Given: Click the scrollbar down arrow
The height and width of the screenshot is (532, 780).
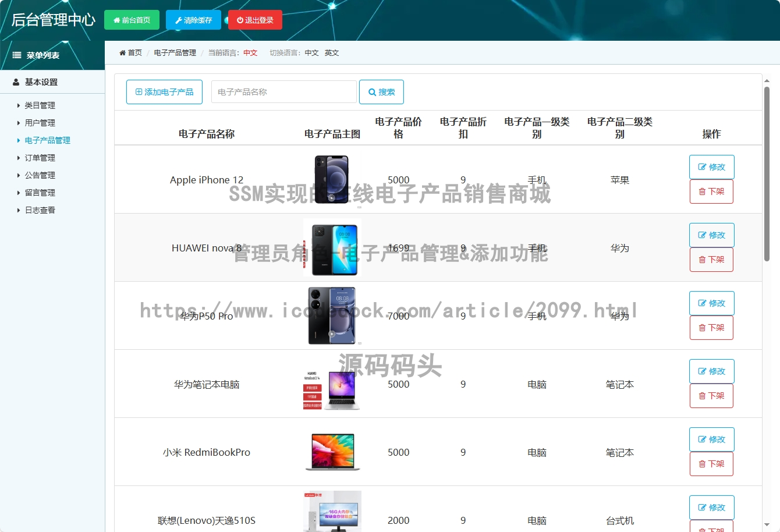Looking at the screenshot, I should pos(767,524).
